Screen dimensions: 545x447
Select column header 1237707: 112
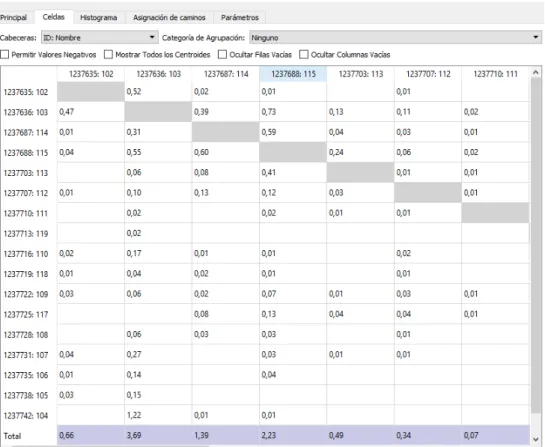pyautogui.click(x=428, y=74)
